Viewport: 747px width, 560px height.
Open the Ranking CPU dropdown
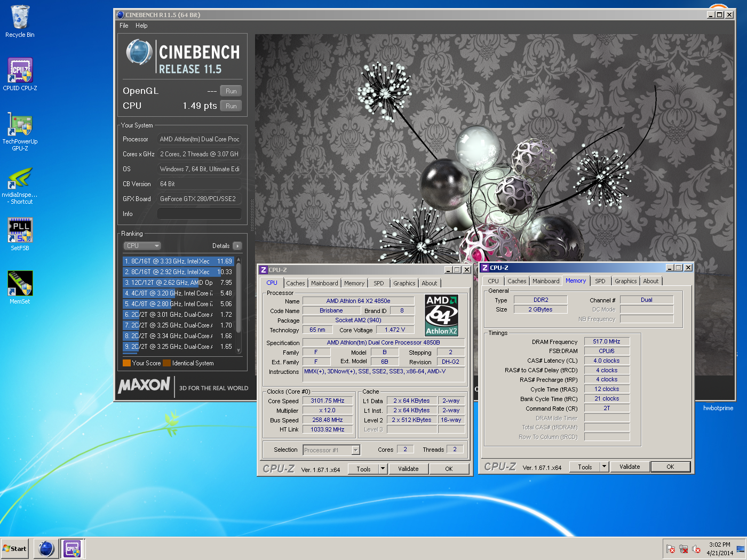(x=142, y=246)
